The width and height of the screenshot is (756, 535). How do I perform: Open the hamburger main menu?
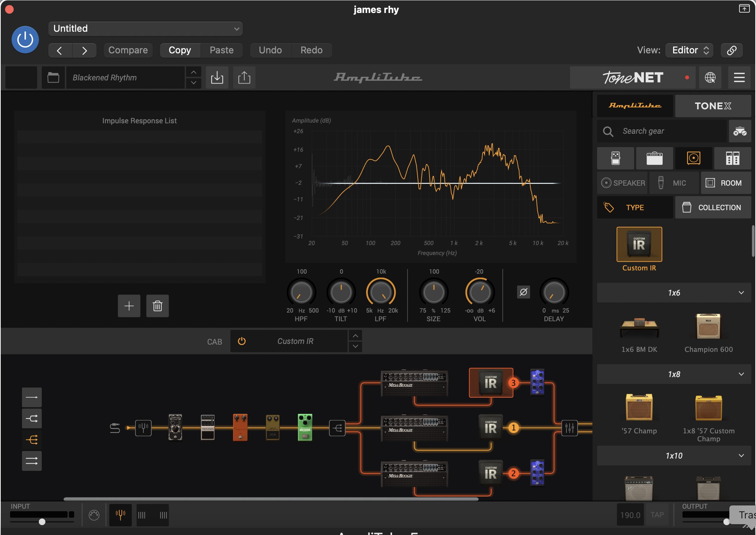[x=739, y=78]
